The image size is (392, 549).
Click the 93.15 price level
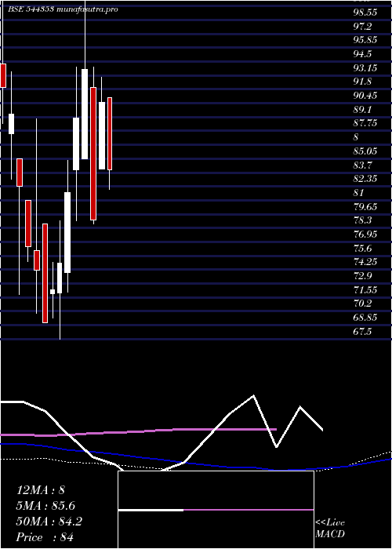[365, 67]
